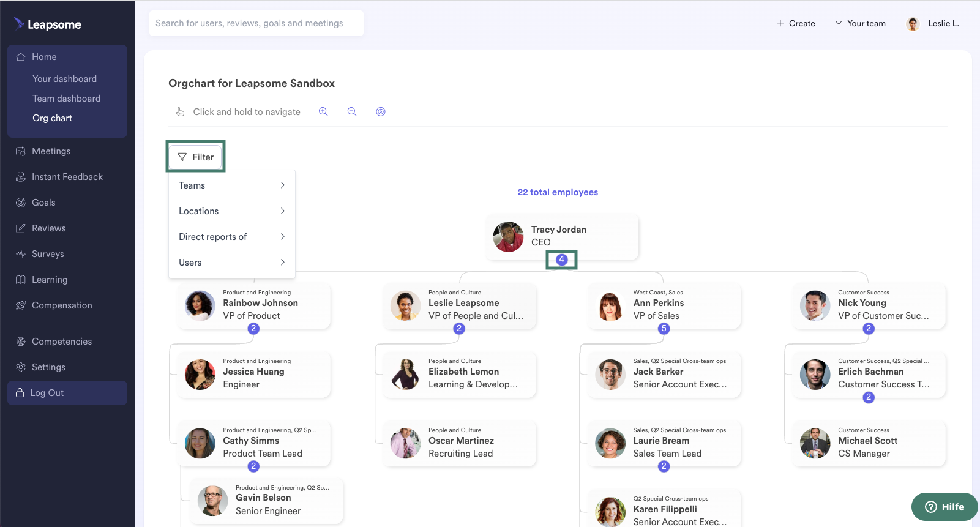Click the Filter funnel icon

(x=182, y=157)
